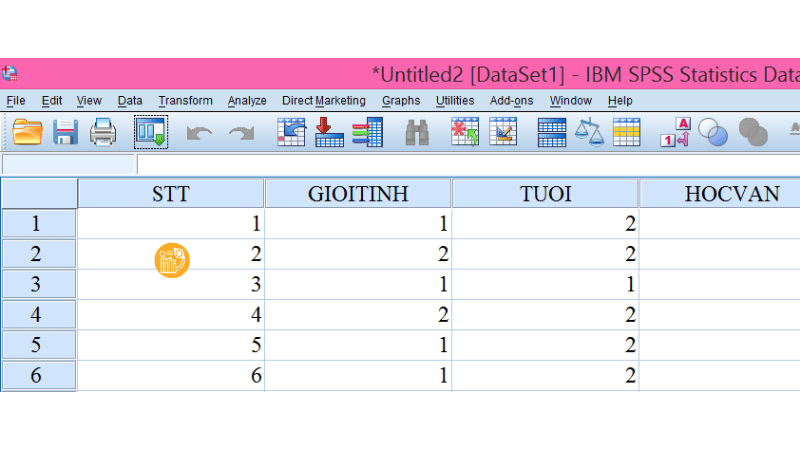Click the Select Cases icon
800x450 pixels.
pos(627,132)
